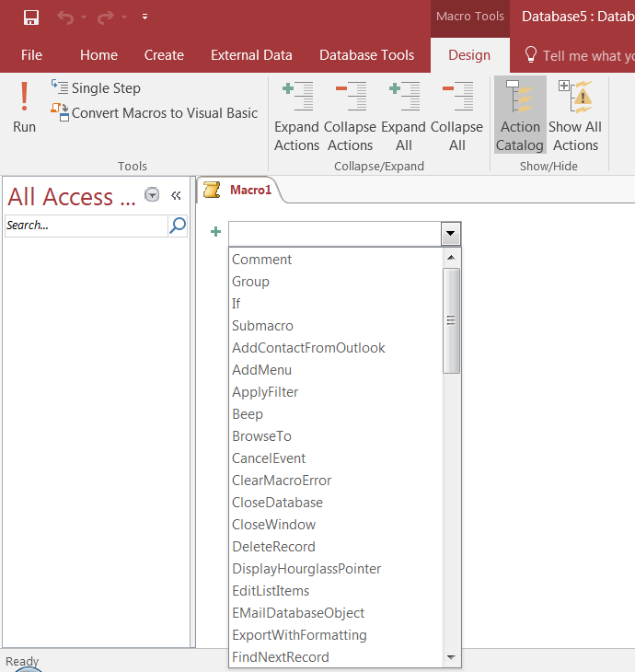Select EMailDatabaseObject action

tap(336, 613)
